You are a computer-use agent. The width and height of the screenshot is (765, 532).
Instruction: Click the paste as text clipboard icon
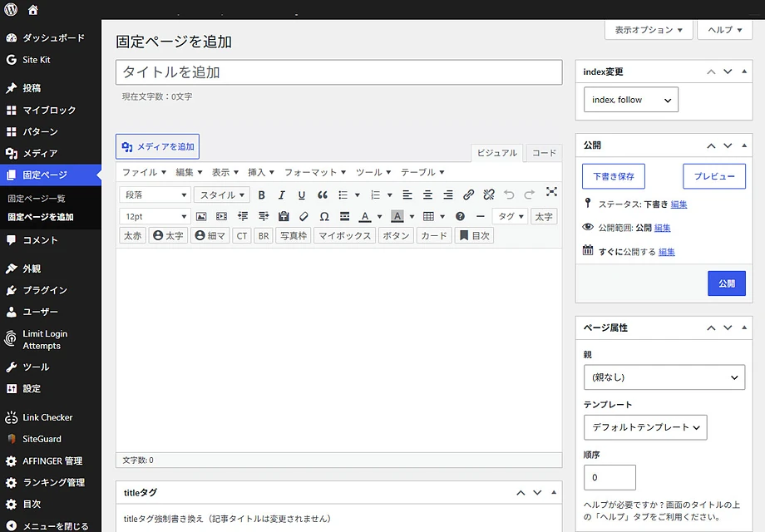284,216
